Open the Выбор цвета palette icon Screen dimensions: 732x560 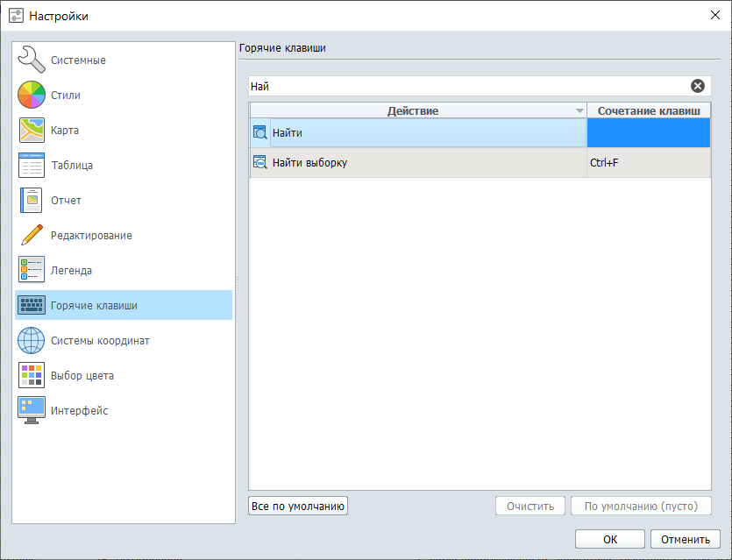[x=32, y=375]
